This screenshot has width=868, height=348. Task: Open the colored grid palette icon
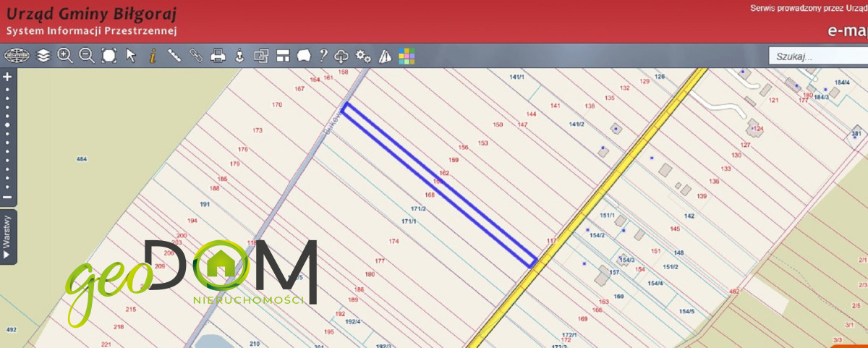407,56
